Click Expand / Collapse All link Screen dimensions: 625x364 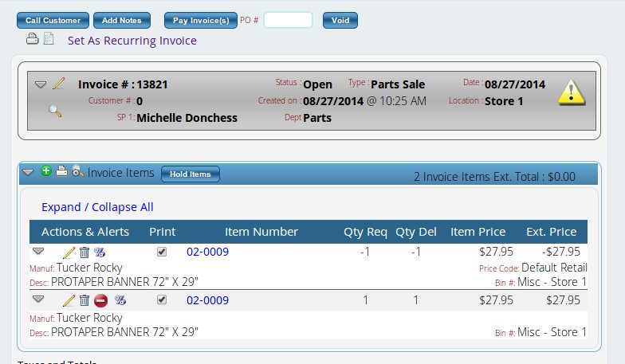97,207
